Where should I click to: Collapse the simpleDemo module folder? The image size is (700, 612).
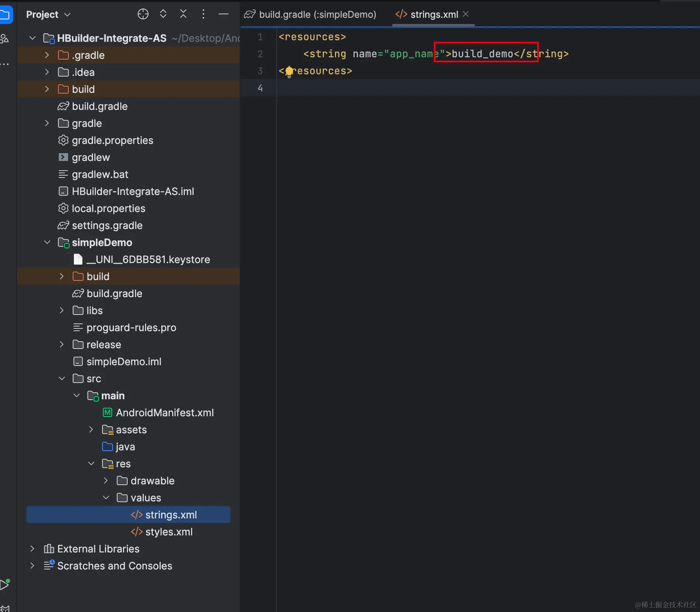(x=47, y=243)
